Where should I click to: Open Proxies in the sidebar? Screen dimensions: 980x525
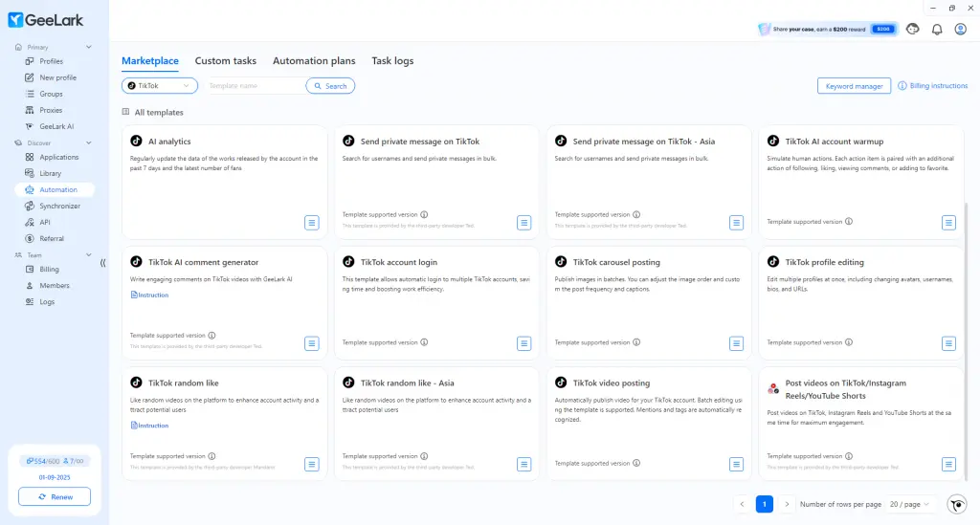tap(54, 110)
